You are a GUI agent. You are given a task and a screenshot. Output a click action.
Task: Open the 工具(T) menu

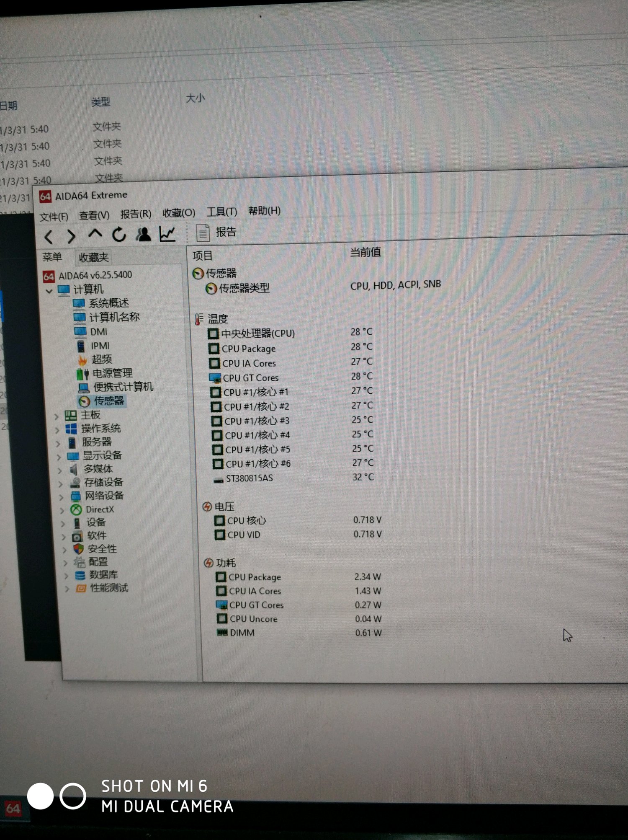pos(221,212)
